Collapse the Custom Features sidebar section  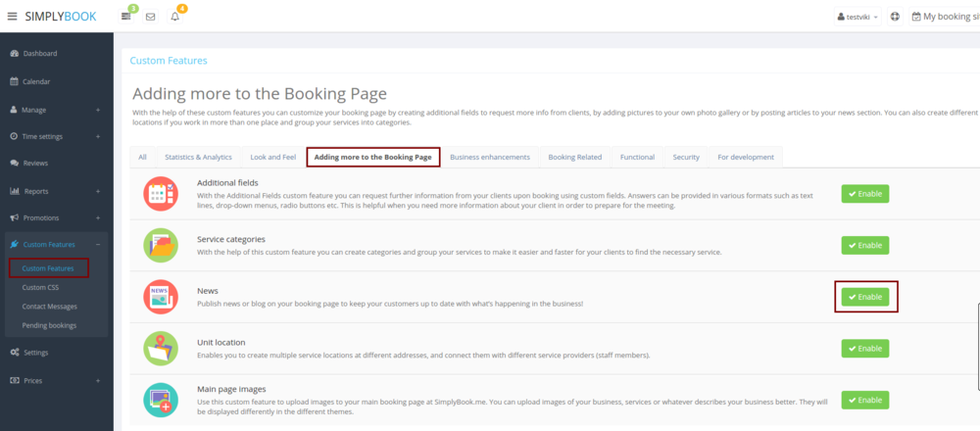click(98, 244)
